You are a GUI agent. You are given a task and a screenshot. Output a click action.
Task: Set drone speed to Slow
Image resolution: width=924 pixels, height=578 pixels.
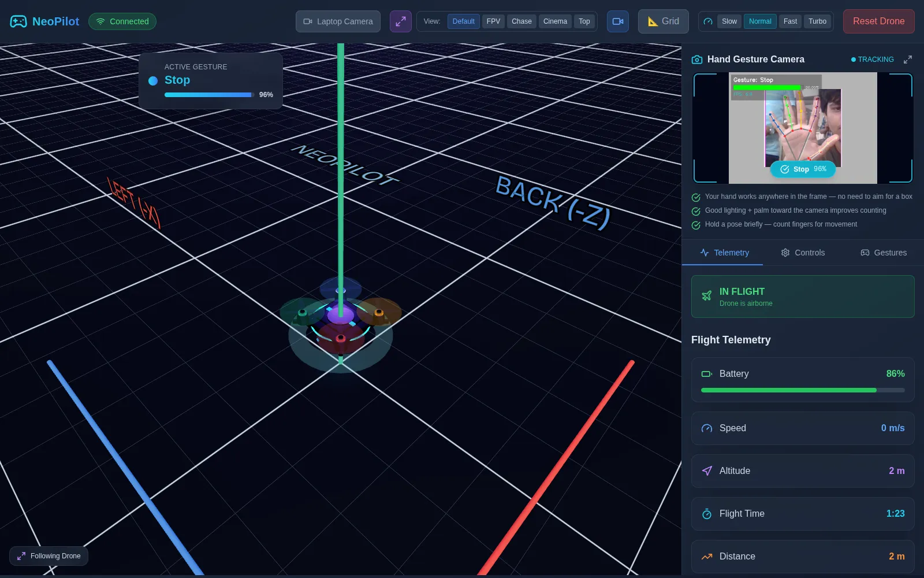[x=729, y=21]
